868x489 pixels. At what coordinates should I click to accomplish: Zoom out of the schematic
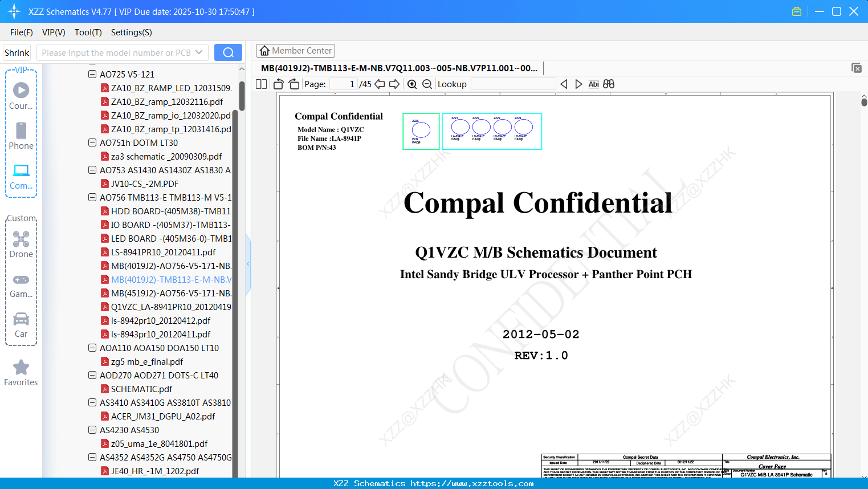coord(427,84)
